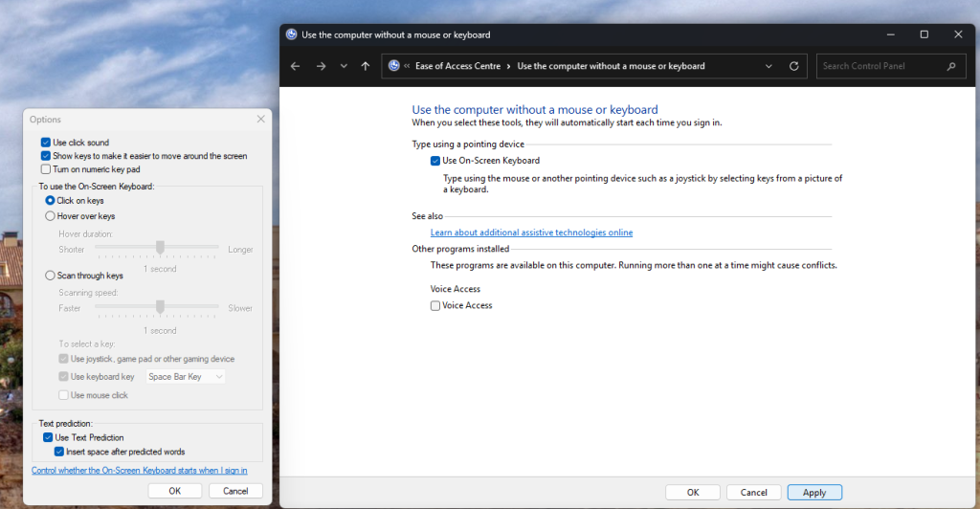Click the Forward navigation arrow
980x509 pixels.
pos(321,66)
